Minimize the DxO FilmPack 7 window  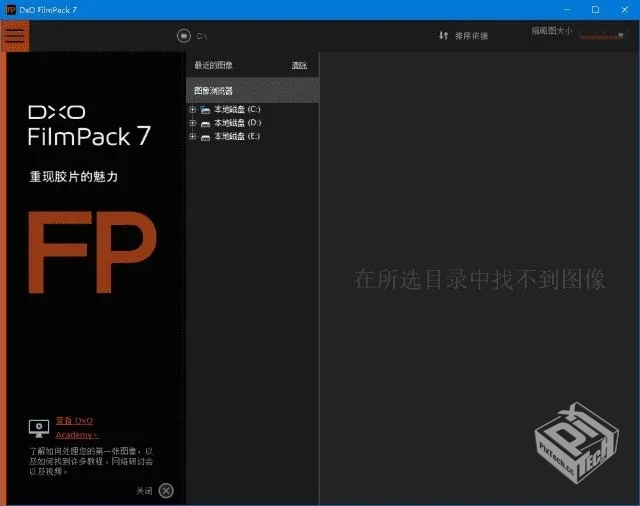click(x=567, y=9)
